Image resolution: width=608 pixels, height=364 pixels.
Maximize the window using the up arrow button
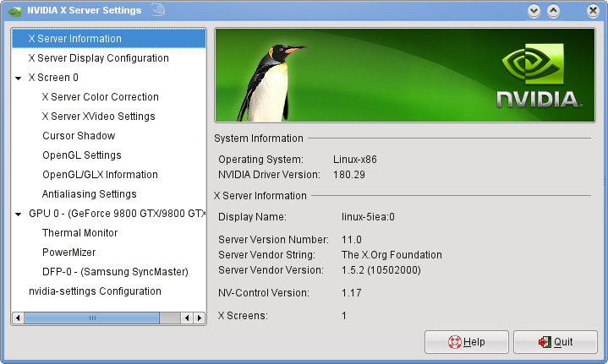click(553, 10)
